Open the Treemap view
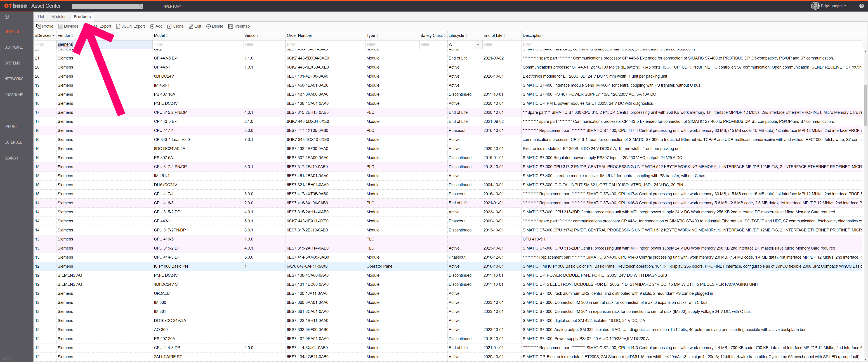This screenshot has width=868, height=362. pos(239,26)
